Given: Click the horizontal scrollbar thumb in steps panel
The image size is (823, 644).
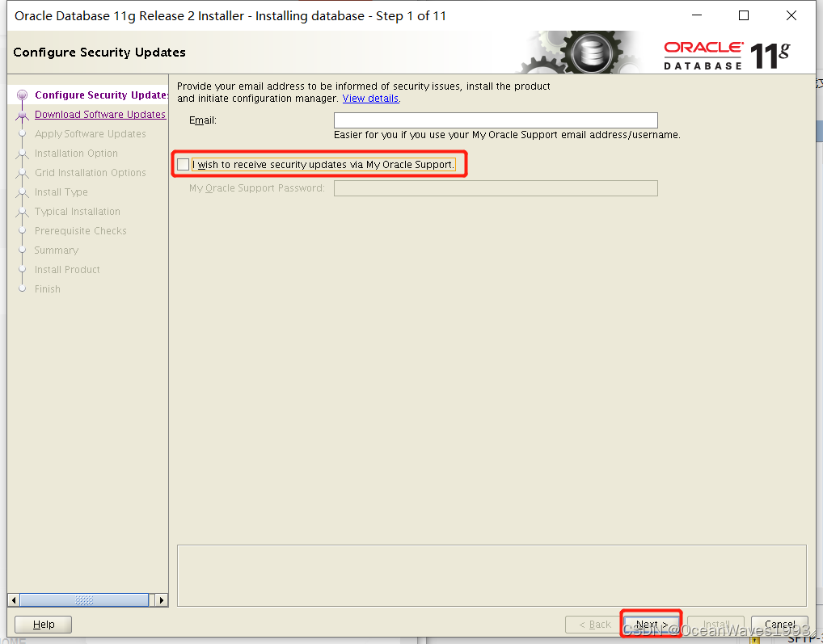Looking at the screenshot, I should click(x=84, y=600).
